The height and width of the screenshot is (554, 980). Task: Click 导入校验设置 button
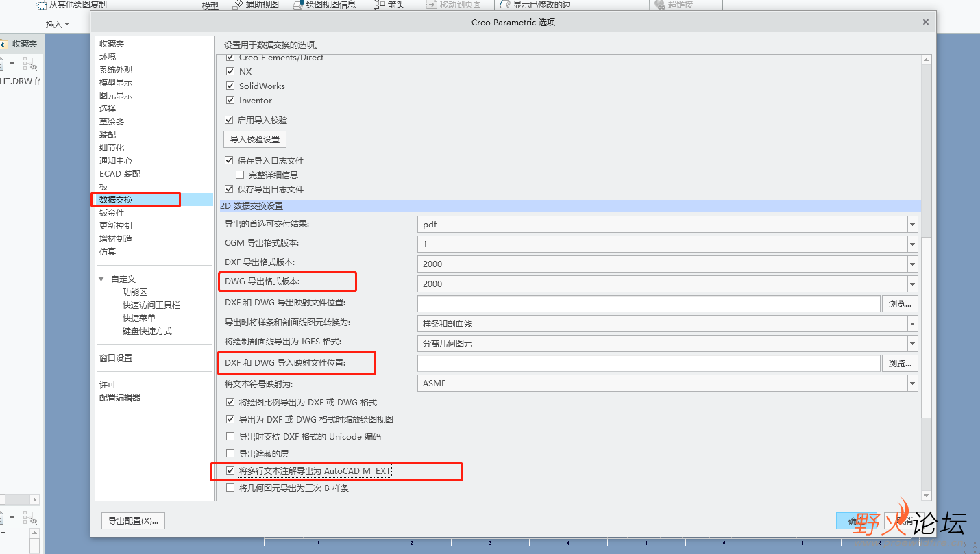pos(255,139)
